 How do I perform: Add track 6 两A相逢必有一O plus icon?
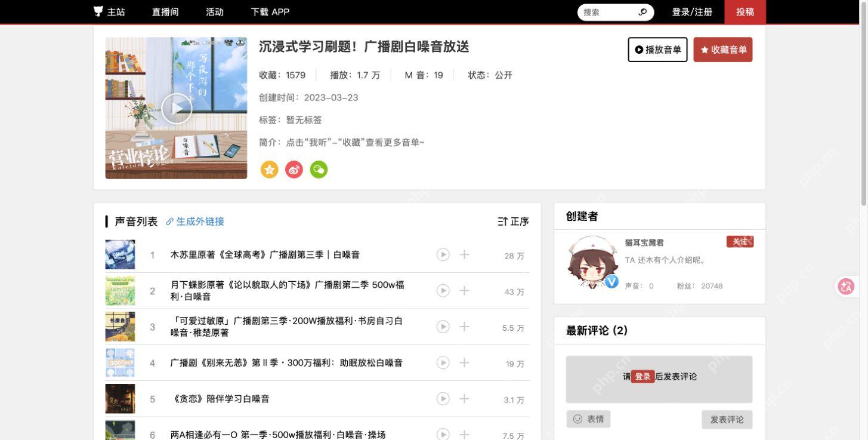coord(464,434)
